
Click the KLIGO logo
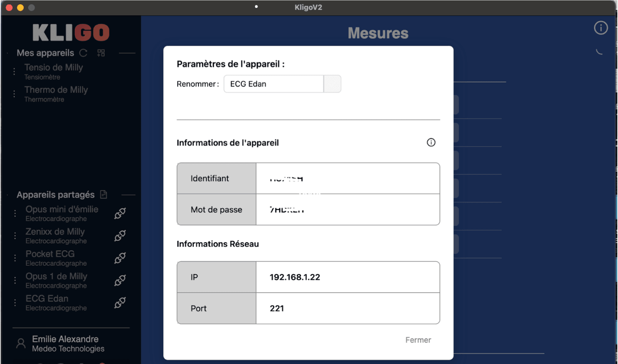click(x=71, y=33)
